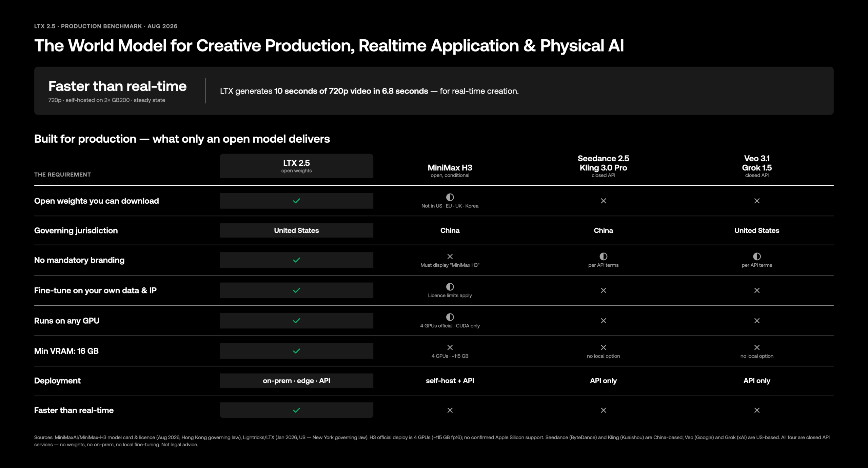Click the 'No mandatory branding' row label
The width and height of the screenshot is (868, 468).
79,260
